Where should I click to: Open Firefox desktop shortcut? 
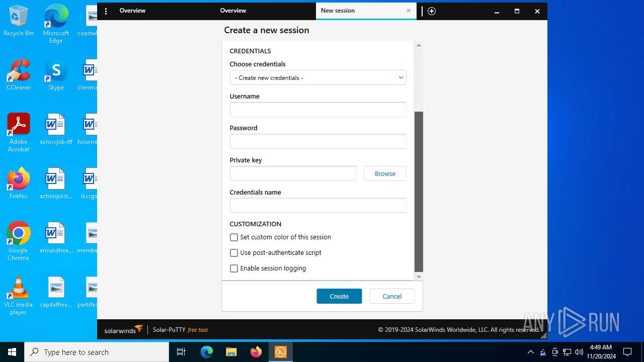pyautogui.click(x=19, y=184)
